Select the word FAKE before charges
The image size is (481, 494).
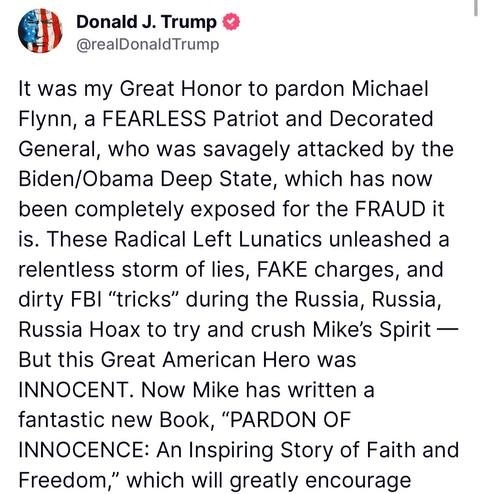click(x=282, y=269)
